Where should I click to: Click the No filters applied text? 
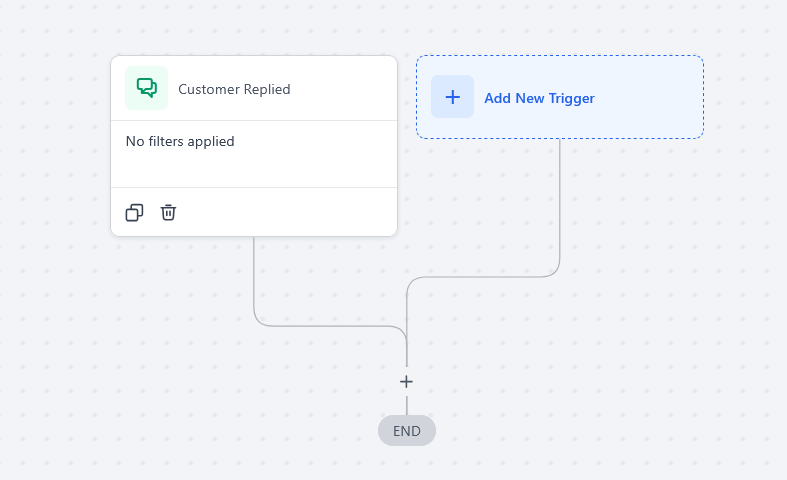[x=180, y=142]
